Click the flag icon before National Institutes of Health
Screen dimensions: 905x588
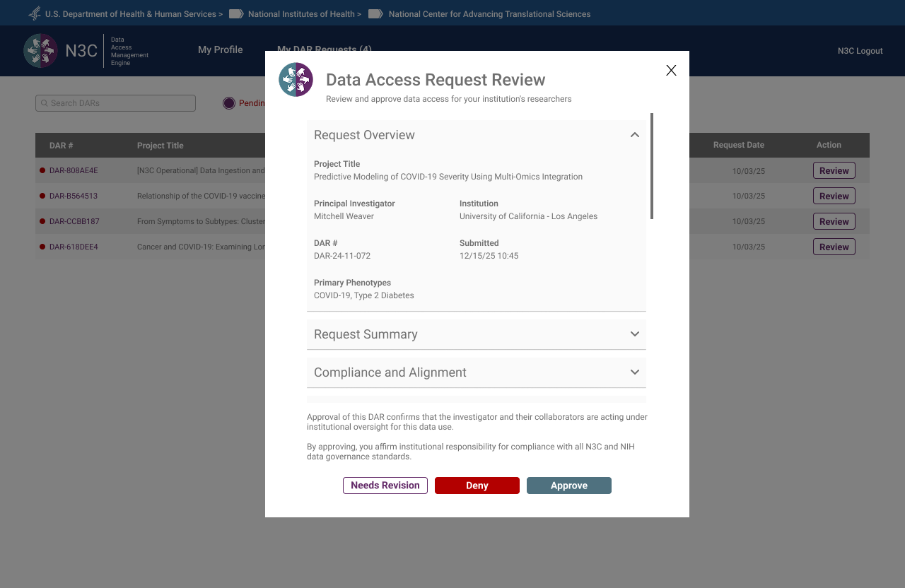236,13
